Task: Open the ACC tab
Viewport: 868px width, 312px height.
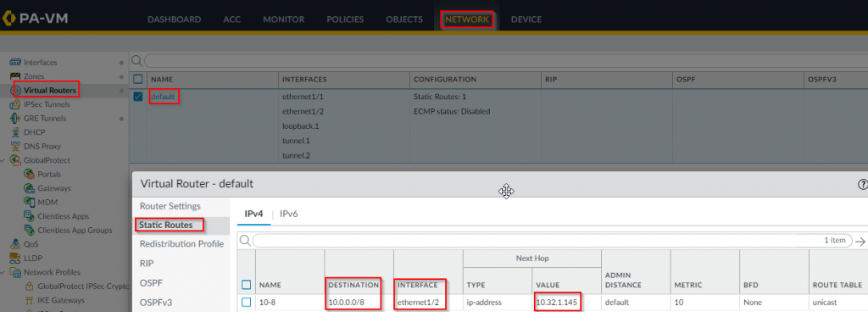Action: point(232,19)
